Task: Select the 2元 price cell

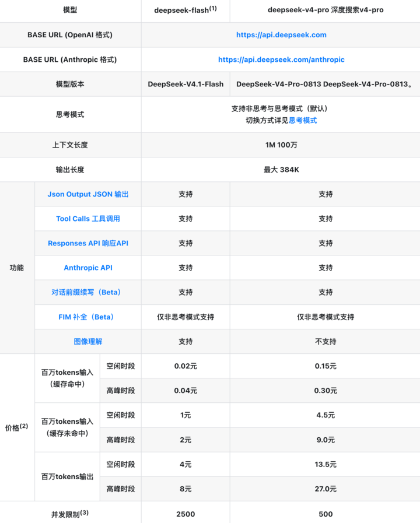Action: 185,440
